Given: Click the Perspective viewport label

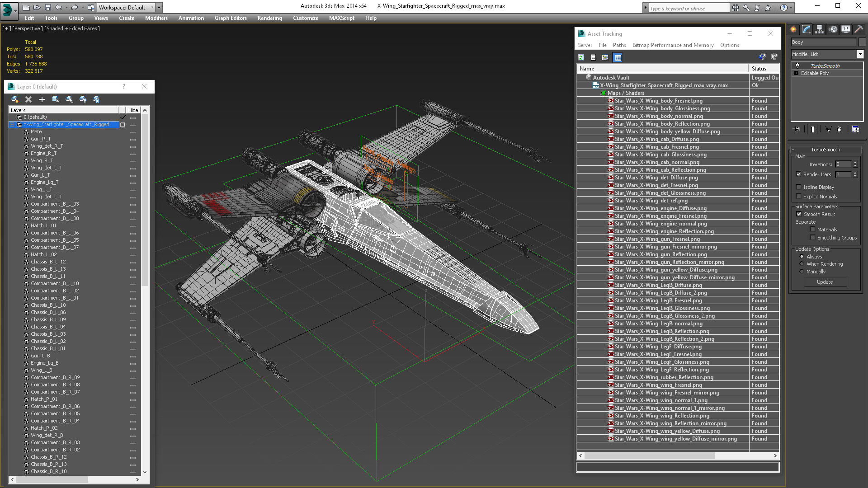Looking at the screenshot, I should 28,28.
